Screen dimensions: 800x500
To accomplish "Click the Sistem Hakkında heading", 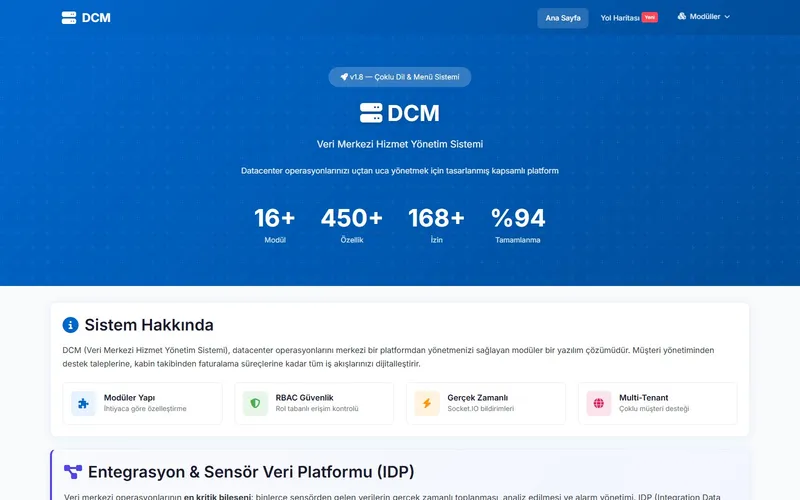I will [149, 325].
